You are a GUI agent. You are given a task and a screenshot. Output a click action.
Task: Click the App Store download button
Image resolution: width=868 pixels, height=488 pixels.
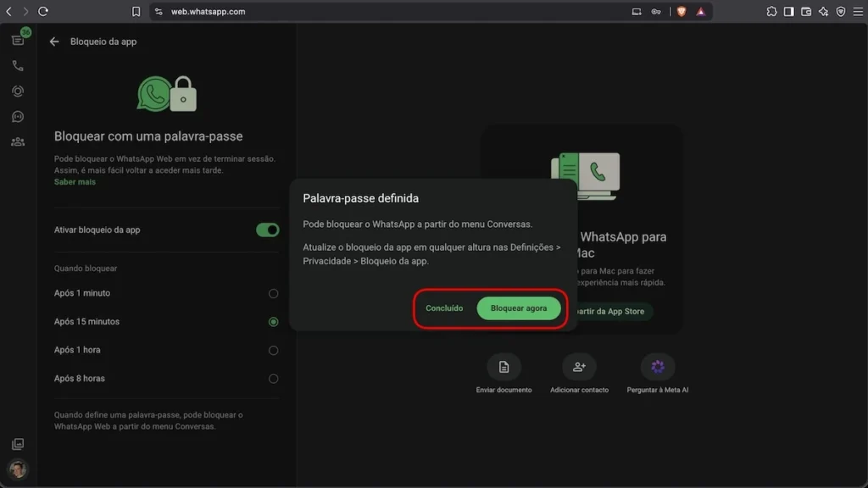(x=614, y=312)
